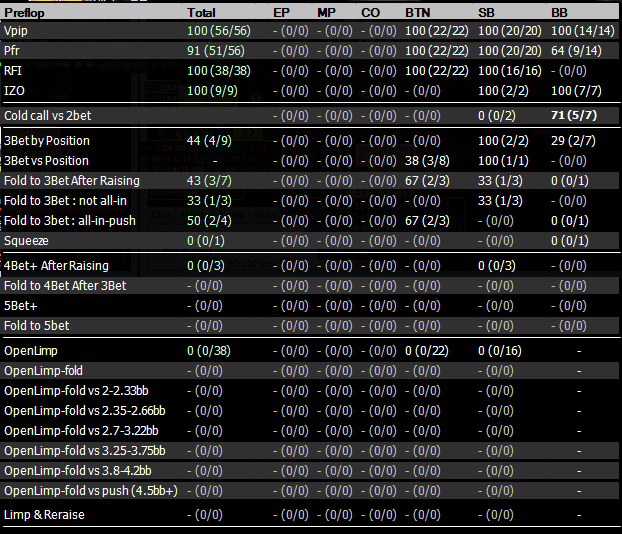Click the EP column header
Viewport: 622px width, 534px height.
(x=281, y=13)
